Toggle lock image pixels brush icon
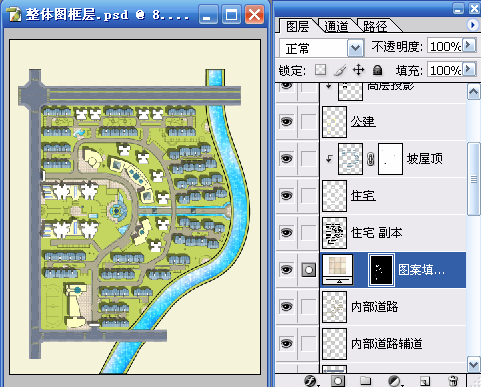 tap(340, 70)
